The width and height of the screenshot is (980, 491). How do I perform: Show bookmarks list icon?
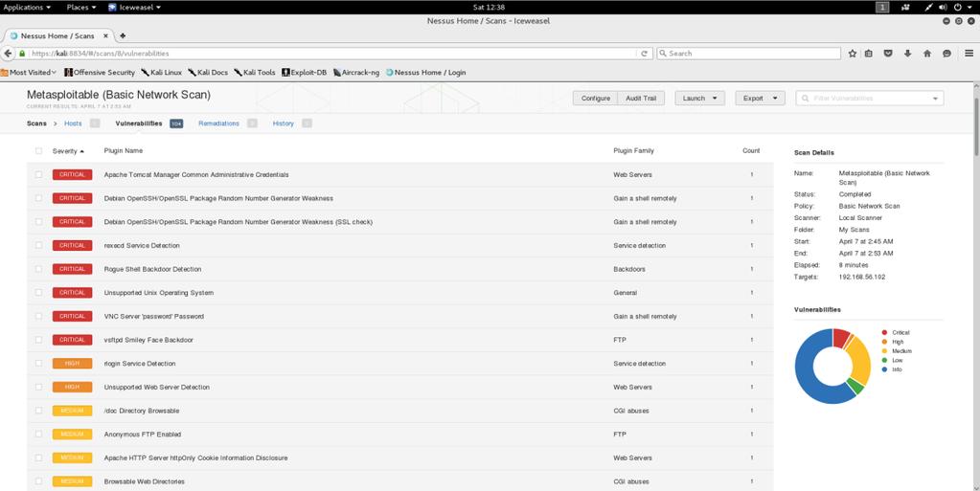[x=869, y=54]
